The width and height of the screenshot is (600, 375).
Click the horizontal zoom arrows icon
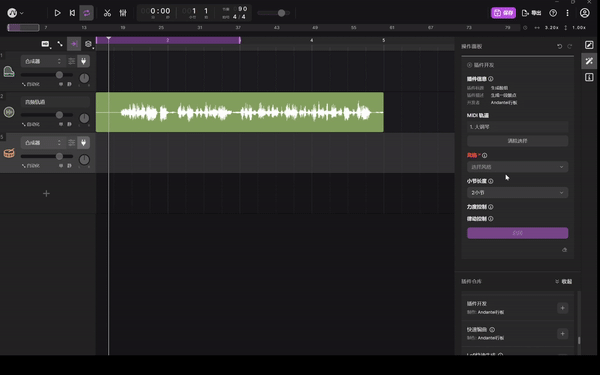click(537, 28)
